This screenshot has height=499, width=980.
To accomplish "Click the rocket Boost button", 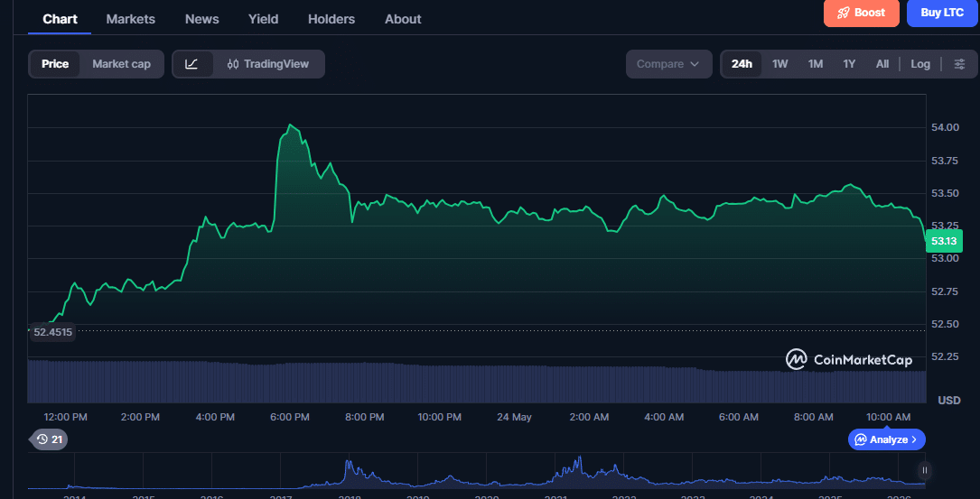I will (x=862, y=13).
